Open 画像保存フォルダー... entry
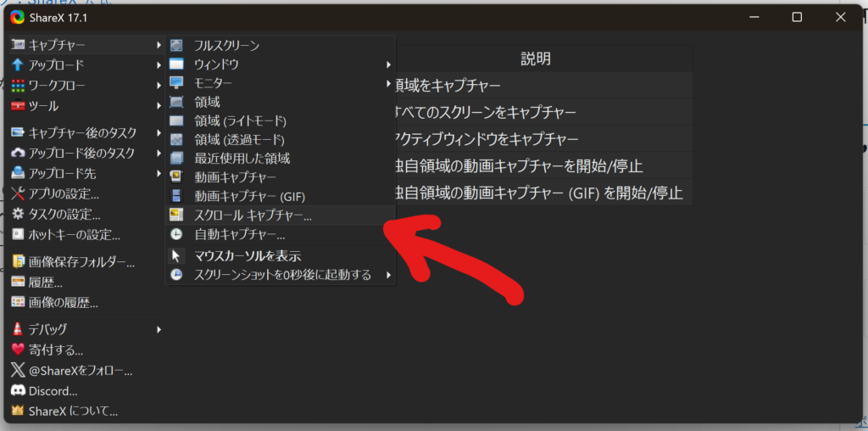The width and height of the screenshot is (868, 431). coord(87,261)
